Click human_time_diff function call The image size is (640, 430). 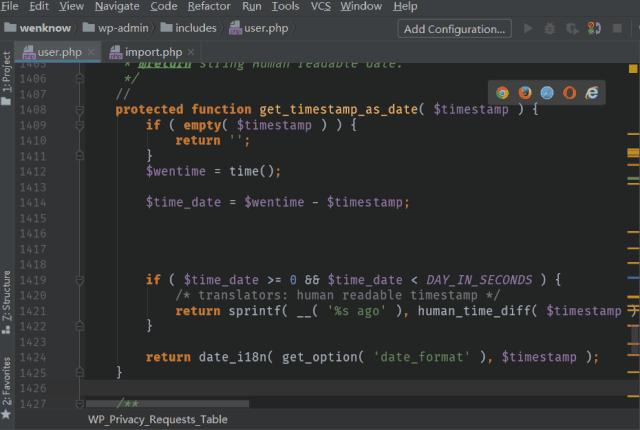point(473,311)
